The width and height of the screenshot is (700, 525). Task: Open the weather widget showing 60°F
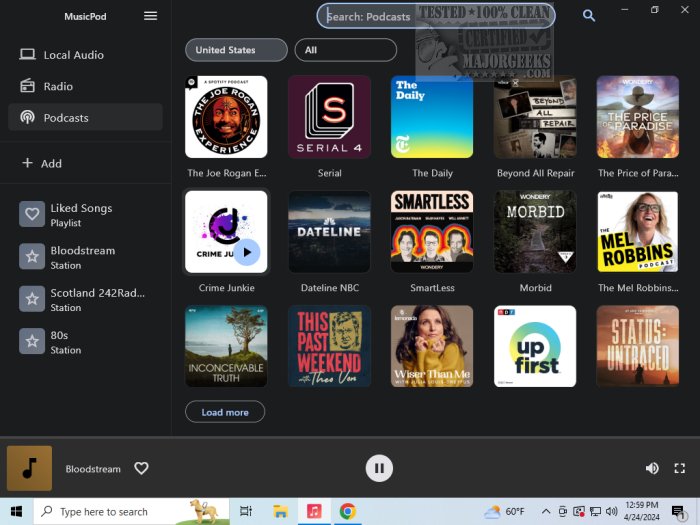pyautogui.click(x=504, y=512)
